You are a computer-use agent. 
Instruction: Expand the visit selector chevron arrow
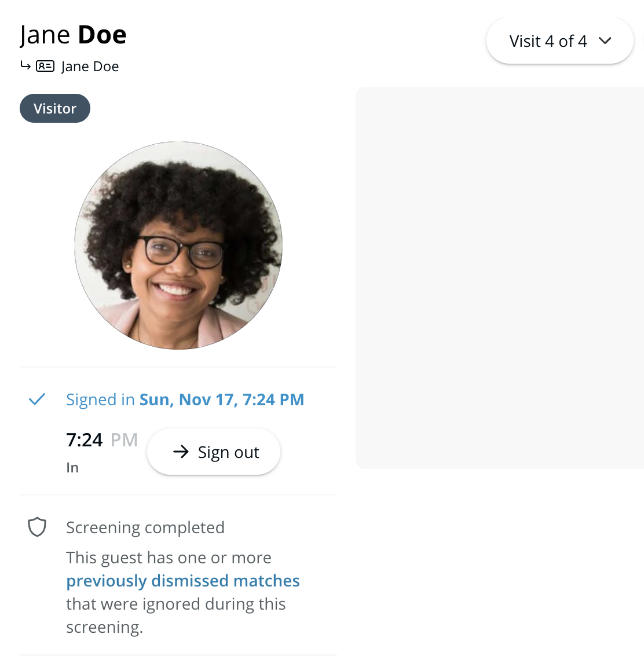point(605,41)
